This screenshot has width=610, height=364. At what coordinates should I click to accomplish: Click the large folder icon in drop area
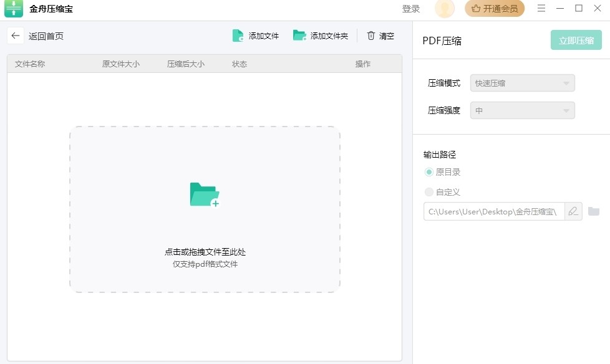[204, 194]
